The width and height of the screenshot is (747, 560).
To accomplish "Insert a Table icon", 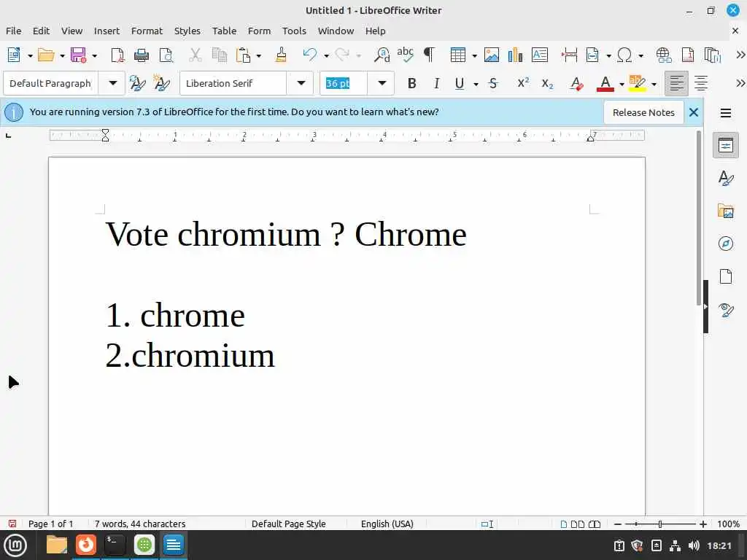I will pyautogui.click(x=458, y=55).
